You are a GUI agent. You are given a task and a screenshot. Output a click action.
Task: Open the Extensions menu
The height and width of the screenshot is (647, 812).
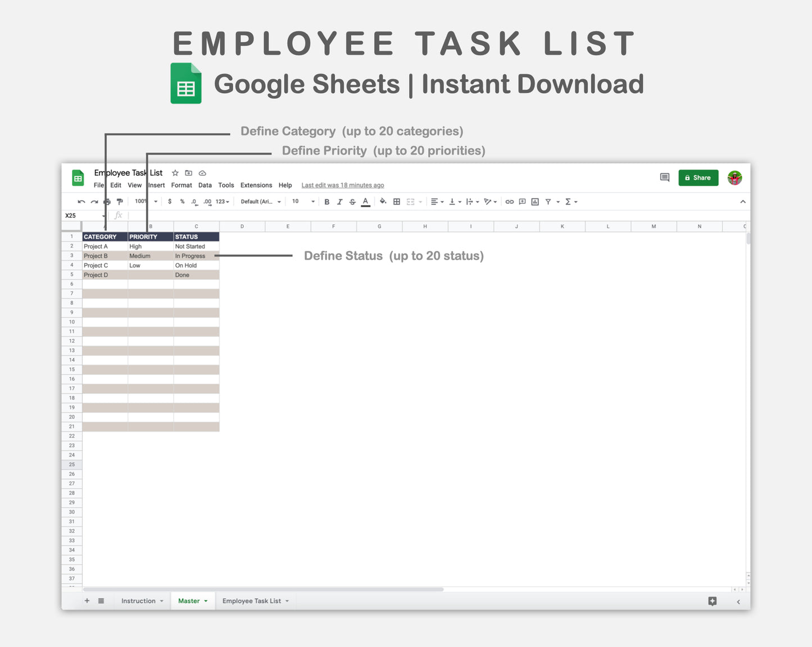point(256,185)
